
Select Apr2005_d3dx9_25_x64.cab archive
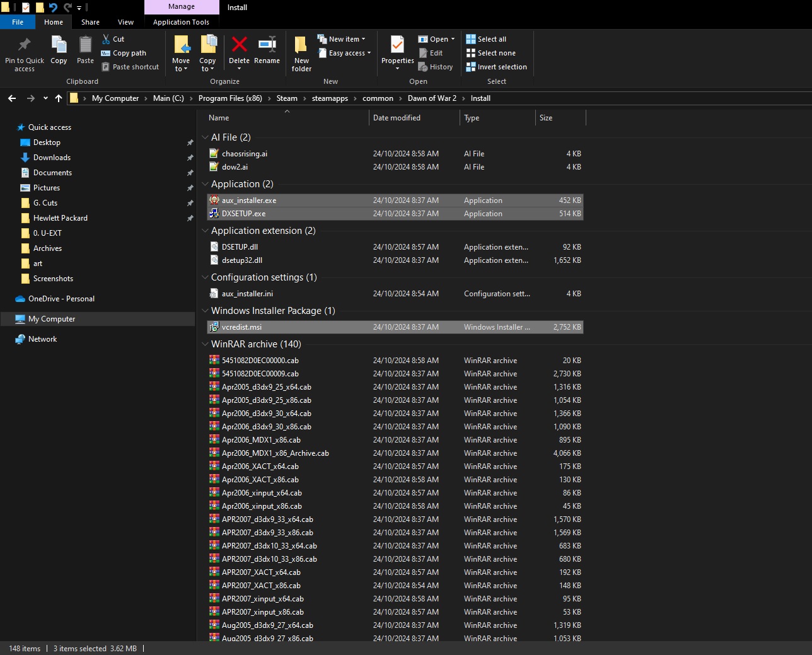395,387
